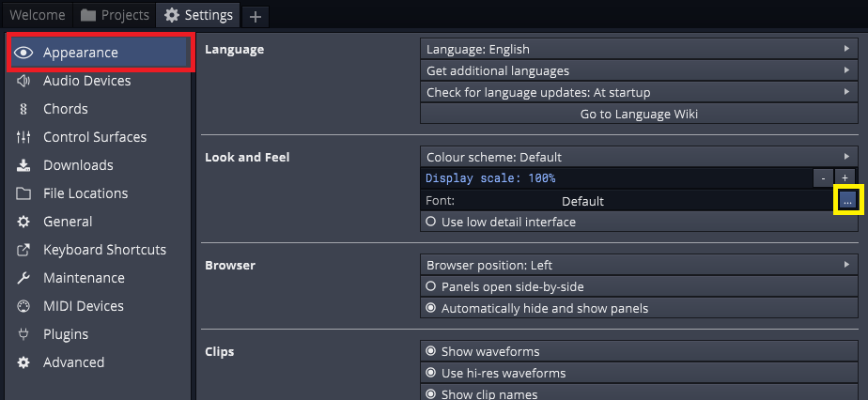Click the File Locations folder icon
This screenshot has height=400, width=868.
pos(23,193)
